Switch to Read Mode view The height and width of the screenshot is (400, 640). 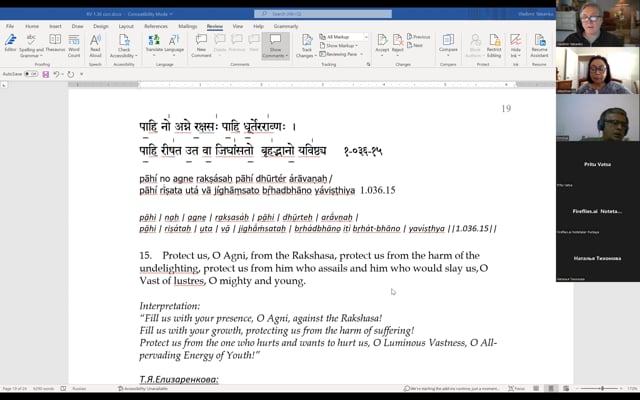click(x=536, y=389)
